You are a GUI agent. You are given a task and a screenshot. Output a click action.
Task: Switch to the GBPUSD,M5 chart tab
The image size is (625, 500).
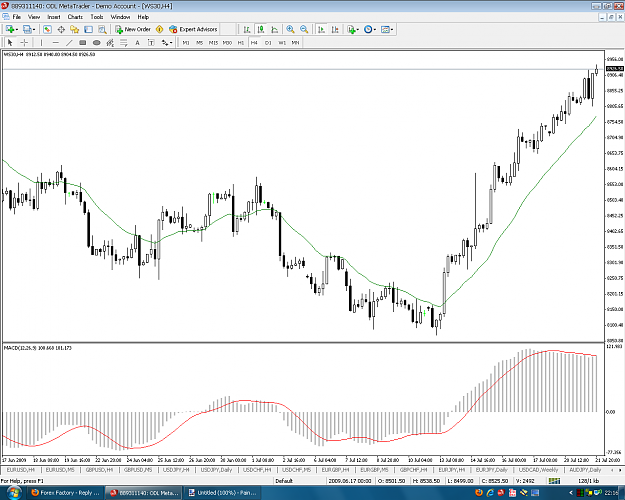click(138, 470)
